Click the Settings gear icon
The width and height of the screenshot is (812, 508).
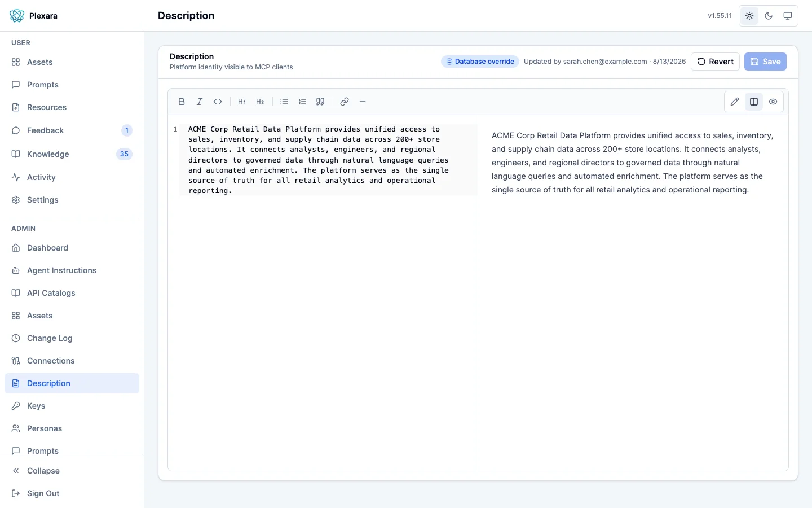[x=16, y=200]
